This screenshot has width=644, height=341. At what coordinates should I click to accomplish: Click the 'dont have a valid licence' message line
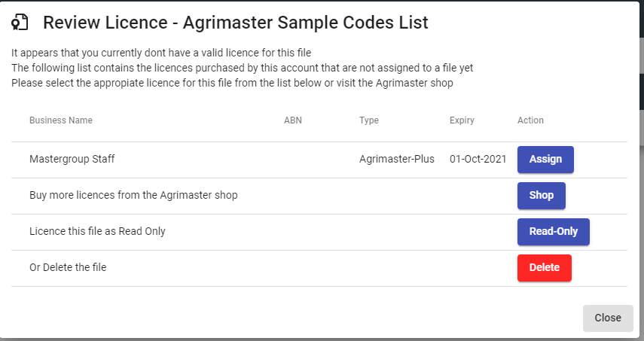(161, 53)
